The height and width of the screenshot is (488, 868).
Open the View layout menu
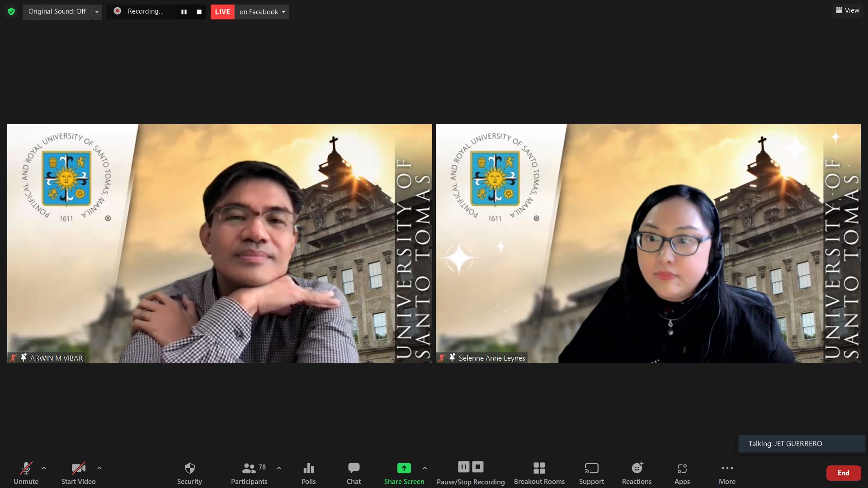click(848, 10)
